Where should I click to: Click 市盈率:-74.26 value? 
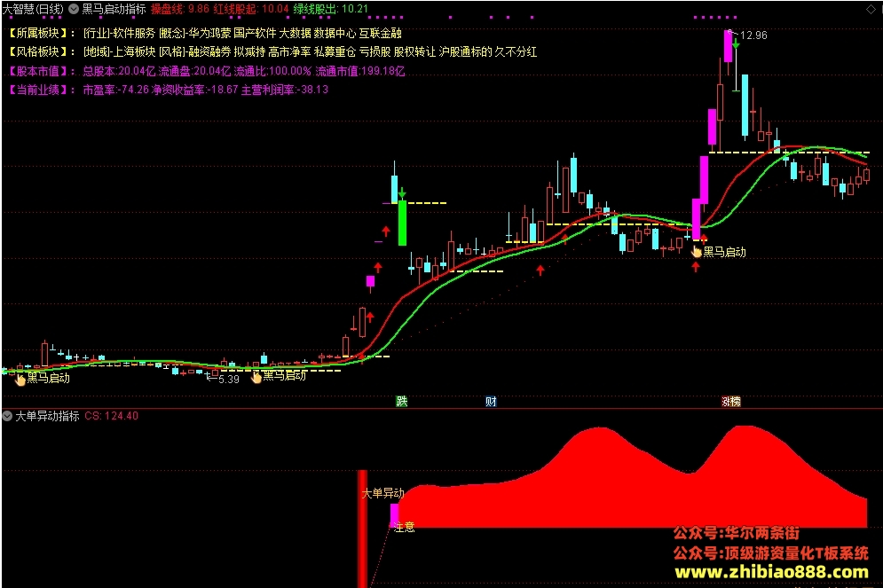tap(116, 90)
